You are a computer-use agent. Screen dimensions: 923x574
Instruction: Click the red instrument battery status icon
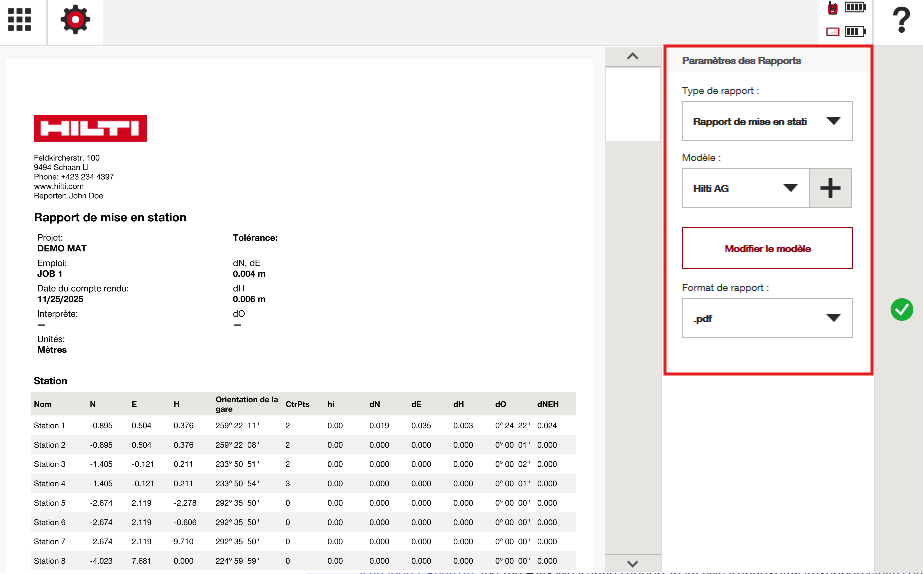click(x=832, y=8)
